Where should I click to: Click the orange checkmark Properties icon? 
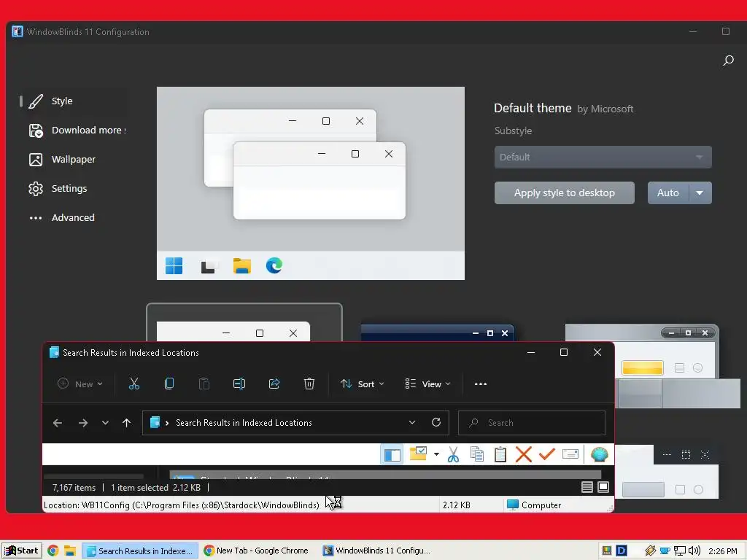pyautogui.click(x=547, y=454)
